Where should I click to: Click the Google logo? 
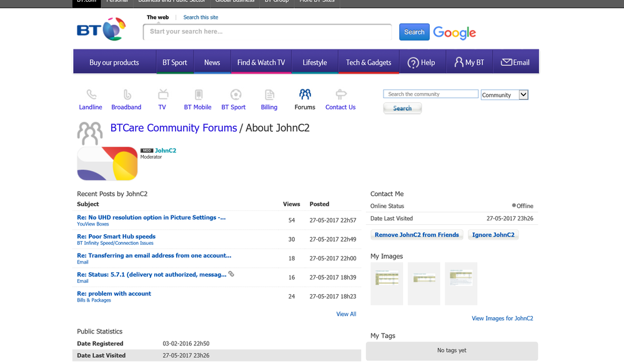tap(454, 32)
